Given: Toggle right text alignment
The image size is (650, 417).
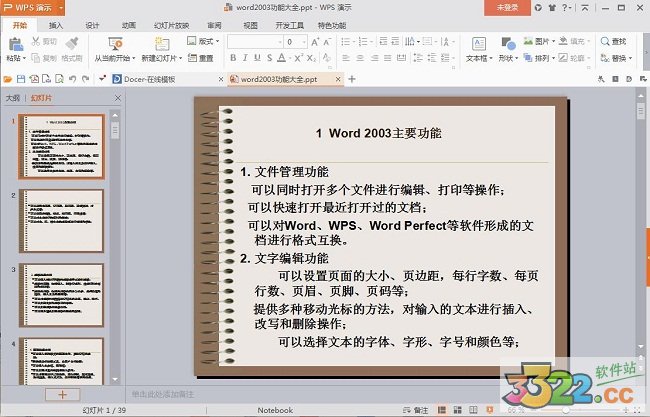Looking at the screenshot, I should 374,58.
